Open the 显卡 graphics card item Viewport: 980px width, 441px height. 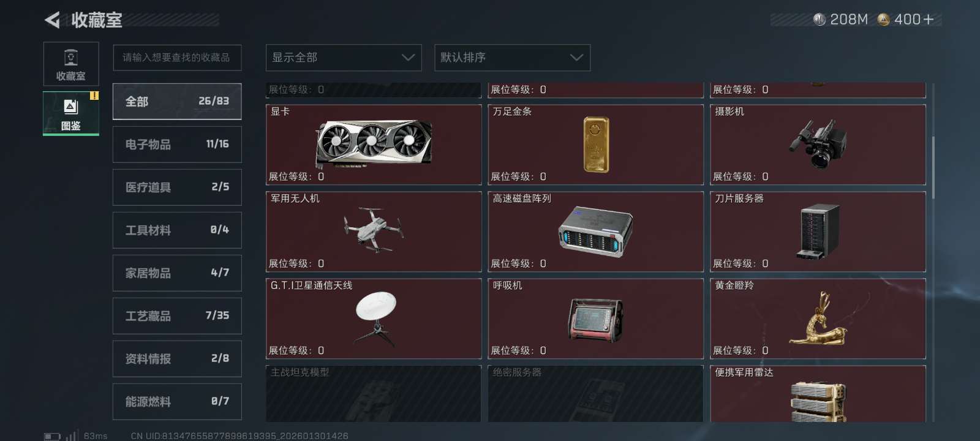pyautogui.click(x=374, y=145)
